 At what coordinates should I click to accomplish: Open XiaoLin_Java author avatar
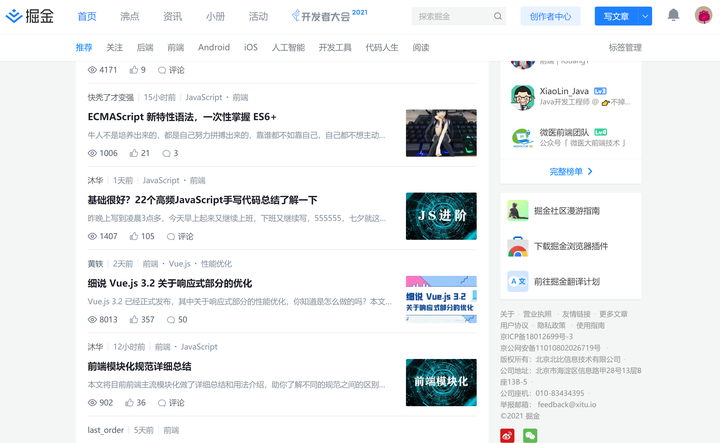tap(523, 96)
